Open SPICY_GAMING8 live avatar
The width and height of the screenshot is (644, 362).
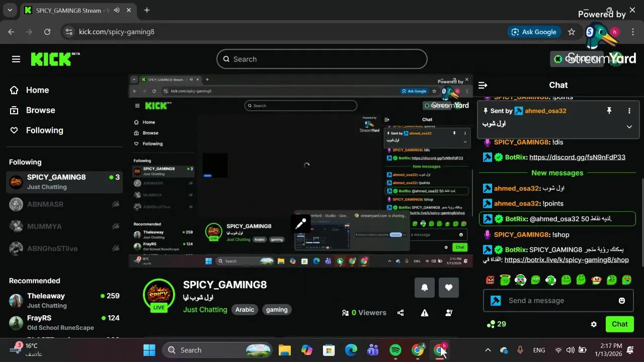click(159, 295)
